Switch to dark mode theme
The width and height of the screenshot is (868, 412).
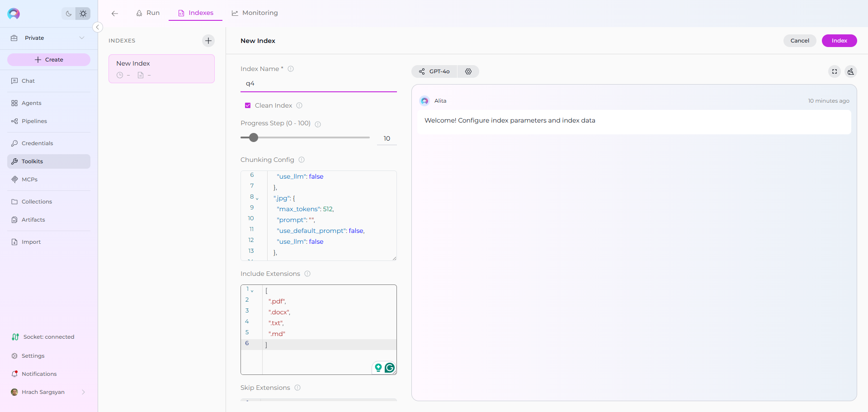click(x=69, y=14)
